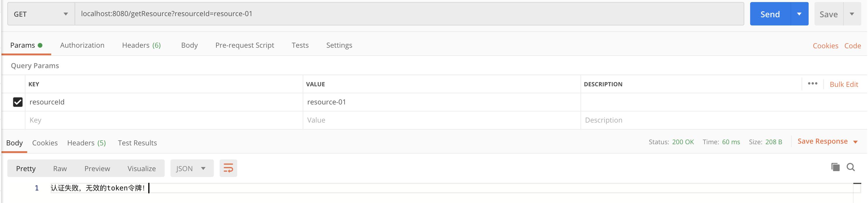Expand the GET method dropdown
868x203 pixels.
tap(41, 14)
